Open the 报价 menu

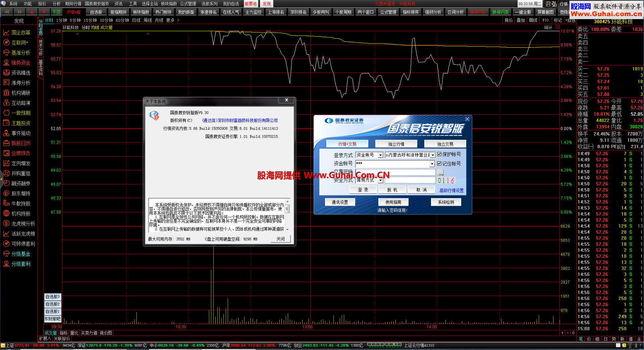click(42, 4)
